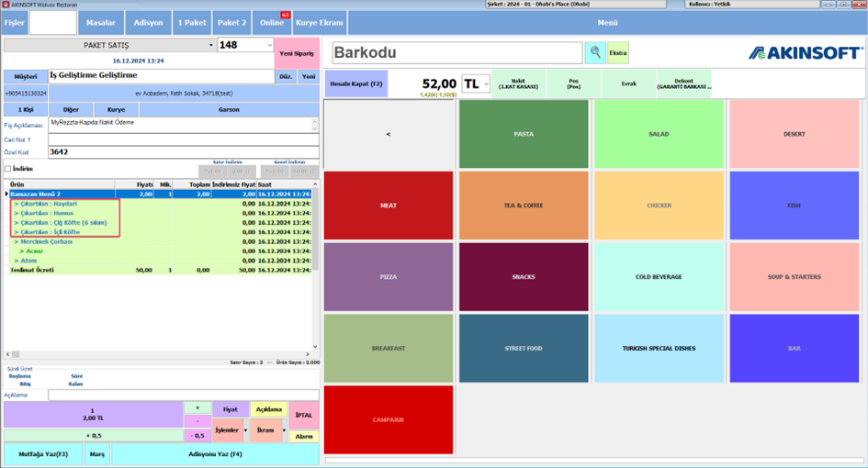Screen dimensions: 868x468
Task: Click the plus quantity button
Action: (197, 407)
